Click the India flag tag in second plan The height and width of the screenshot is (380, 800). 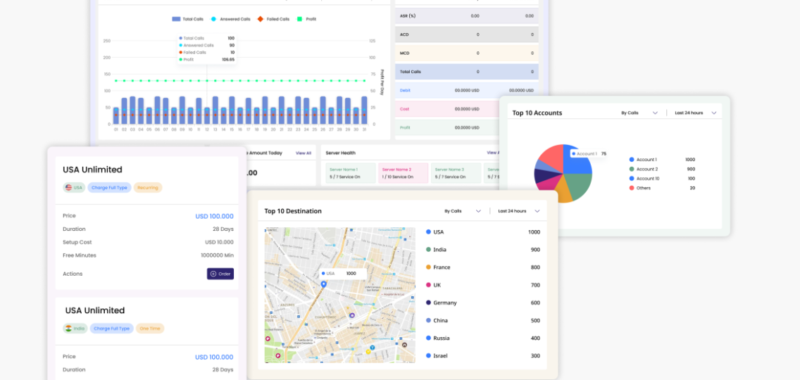click(75, 328)
